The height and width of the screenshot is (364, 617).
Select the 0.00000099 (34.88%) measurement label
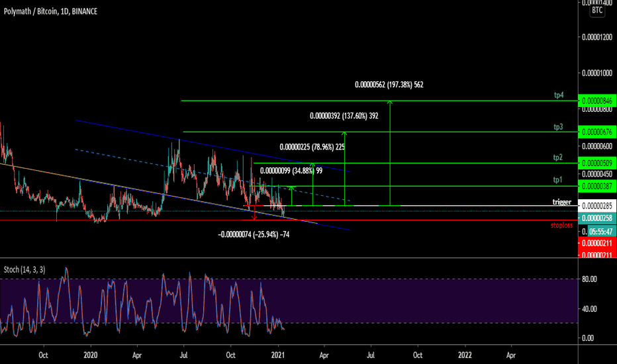(x=291, y=171)
